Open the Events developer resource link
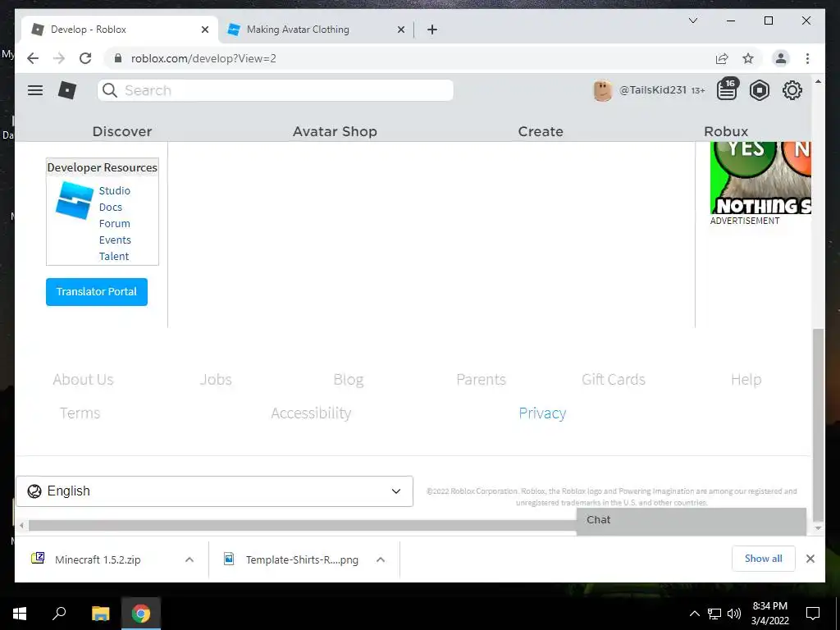Viewport: 840px width, 630px height. tap(115, 240)
